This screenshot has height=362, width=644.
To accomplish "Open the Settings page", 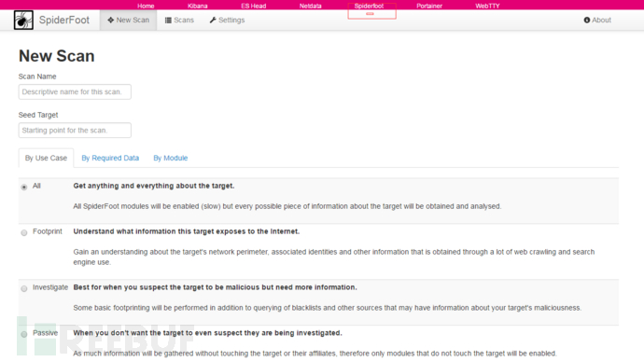I will coord(227,21).
